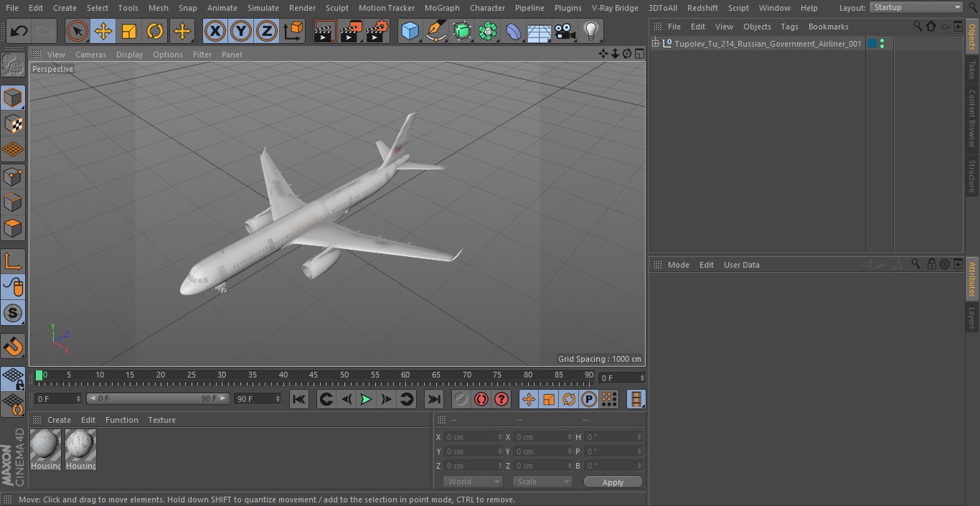Click the X position input field
The image size is (980, 506).
[473, 437]
